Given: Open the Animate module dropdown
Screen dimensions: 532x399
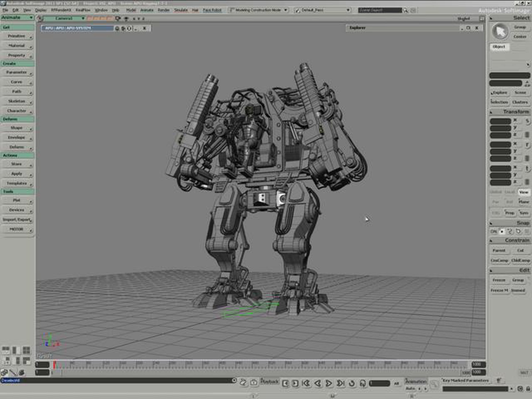Looking at the screenshot, I should coord(17,18).
